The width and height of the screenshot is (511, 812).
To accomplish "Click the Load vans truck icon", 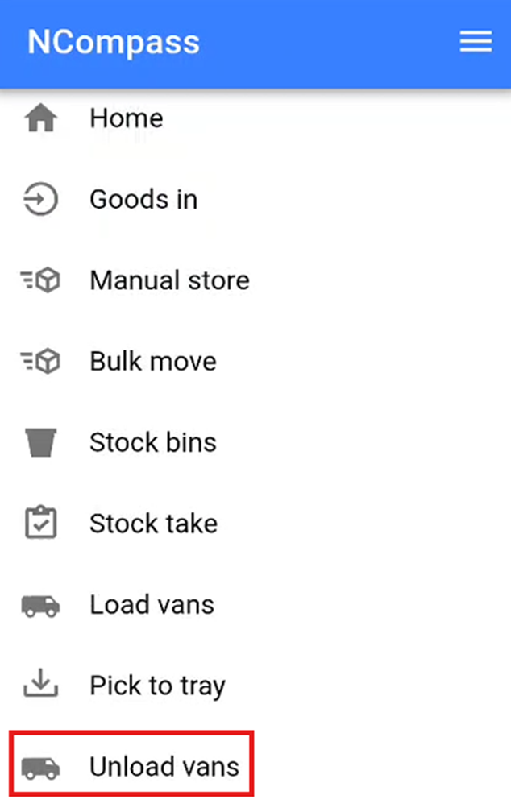I will click(40, 606).
